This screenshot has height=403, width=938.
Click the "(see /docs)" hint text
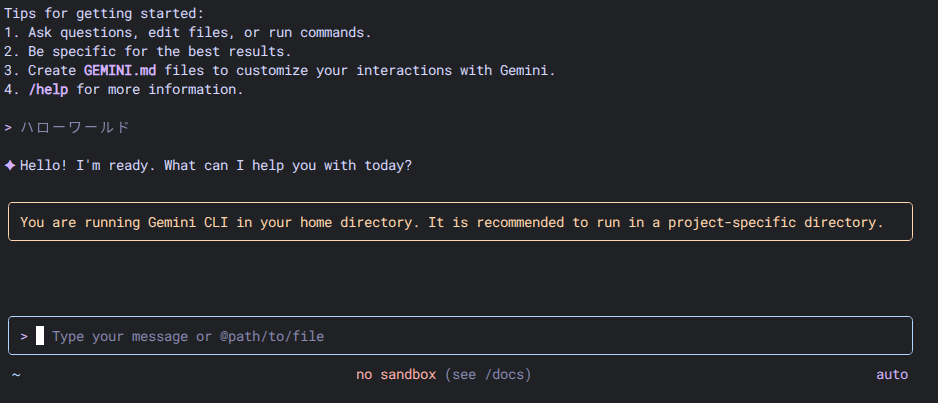point(488,374)
